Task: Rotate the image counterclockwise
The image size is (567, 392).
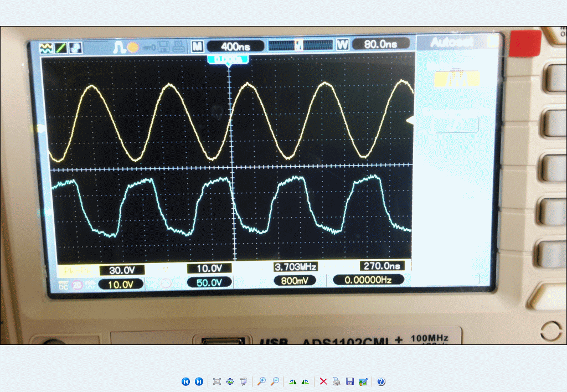Action: tap(305, 381)
